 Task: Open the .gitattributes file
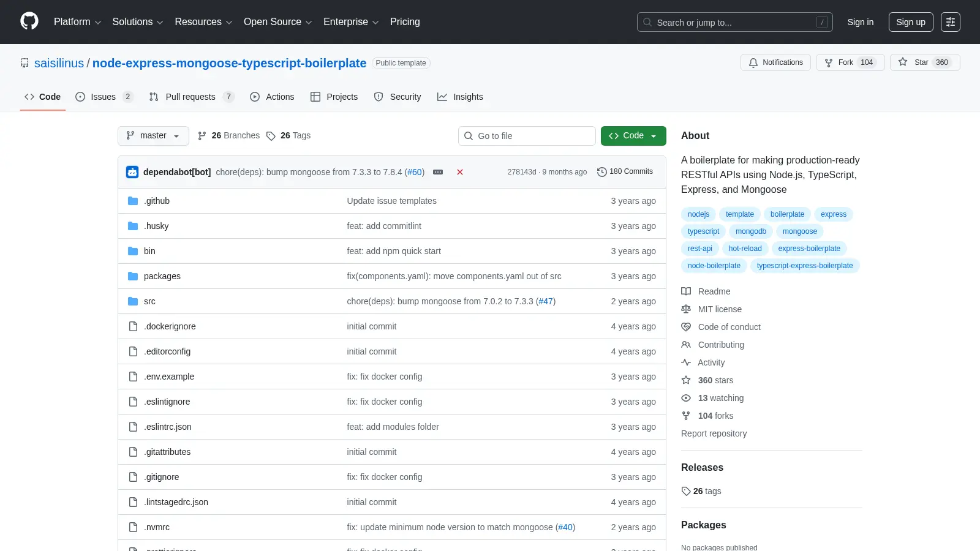point(167,452)
